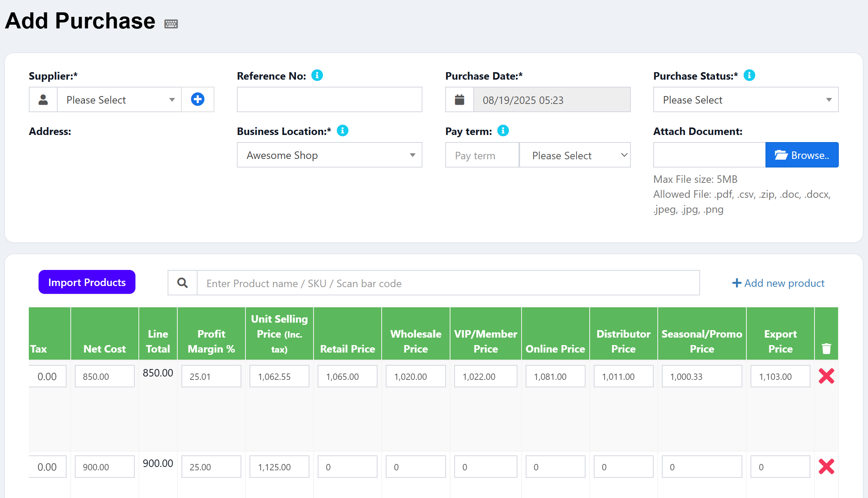Open the Pay term period select dropdown
868x498 pixels.
click(x=575, y=155)
